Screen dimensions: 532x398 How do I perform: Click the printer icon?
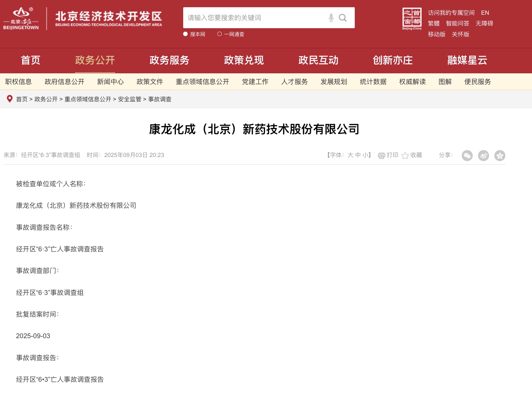click(x=381, y=155)
